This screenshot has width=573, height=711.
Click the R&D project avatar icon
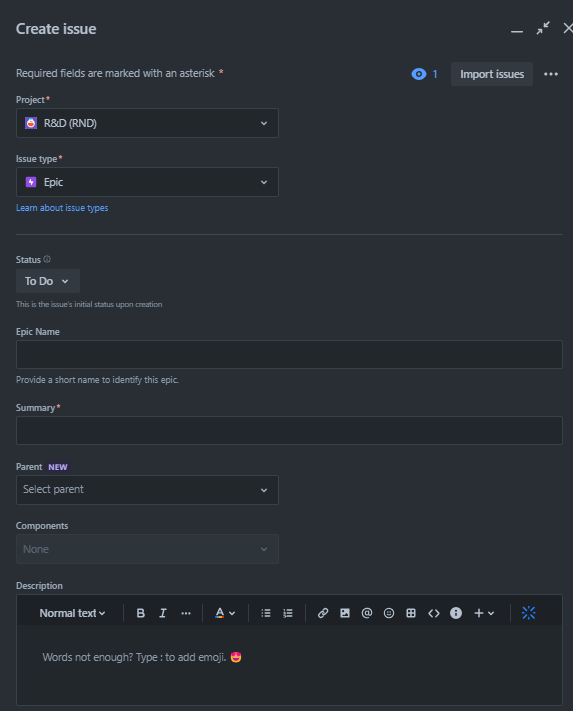31,123
